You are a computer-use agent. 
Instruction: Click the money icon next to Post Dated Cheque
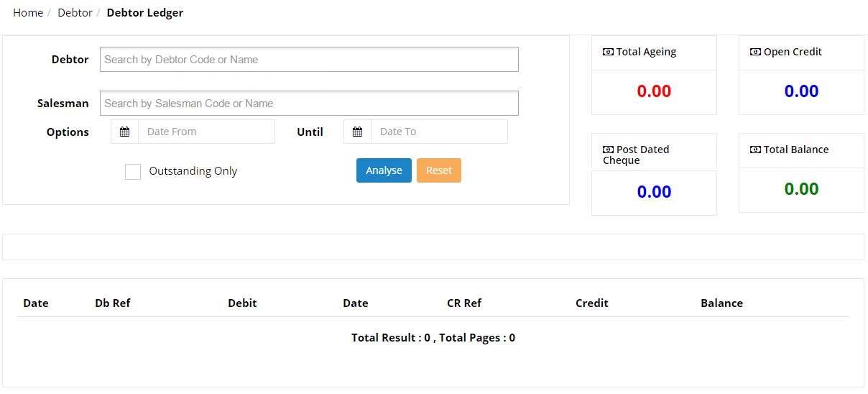click(608, 150)
